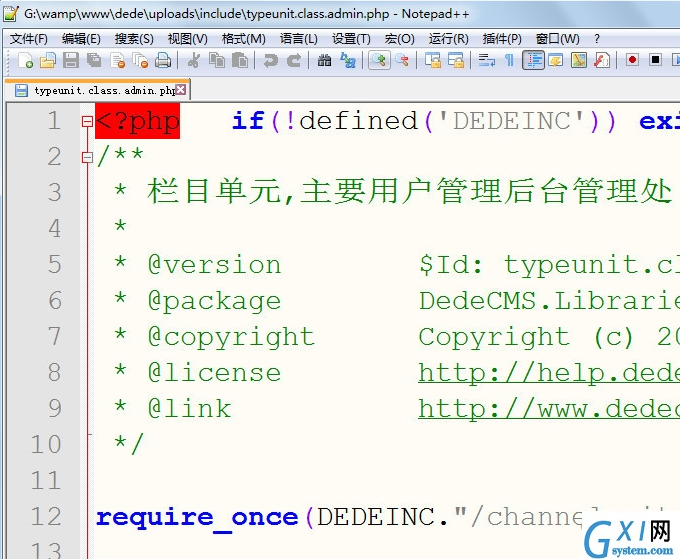The width and height of the screenshot is (680, 559).
Task: Click the Zoom Out magnifier icon
Action: click(402, 60)
